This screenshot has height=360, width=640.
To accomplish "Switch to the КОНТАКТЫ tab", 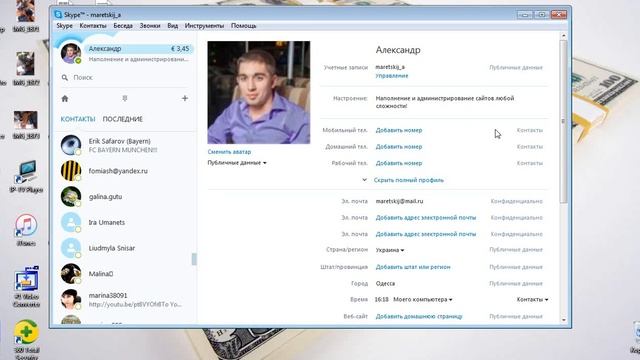I will click(78, 119).
